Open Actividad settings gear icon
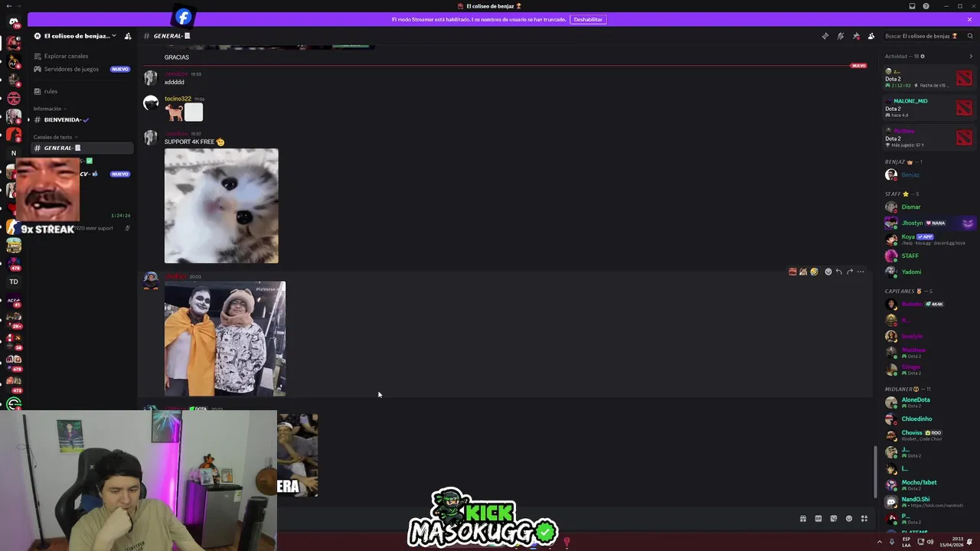This screenshot has height=551, width=980. point(922,56)
